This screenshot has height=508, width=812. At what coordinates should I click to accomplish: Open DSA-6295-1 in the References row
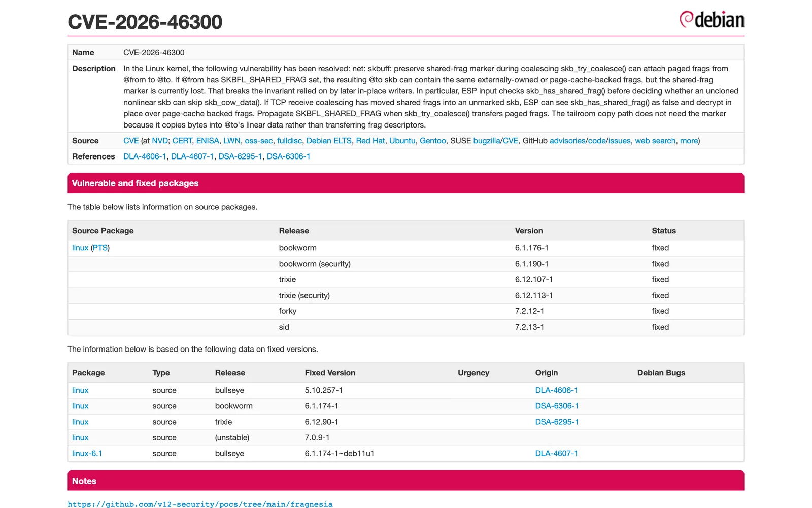coord(240,156)
